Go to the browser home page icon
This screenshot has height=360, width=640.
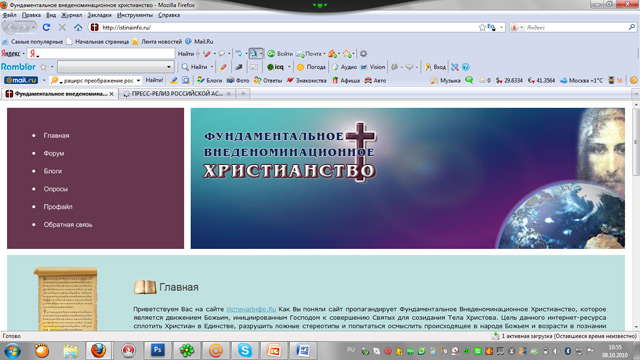point(78,27)
